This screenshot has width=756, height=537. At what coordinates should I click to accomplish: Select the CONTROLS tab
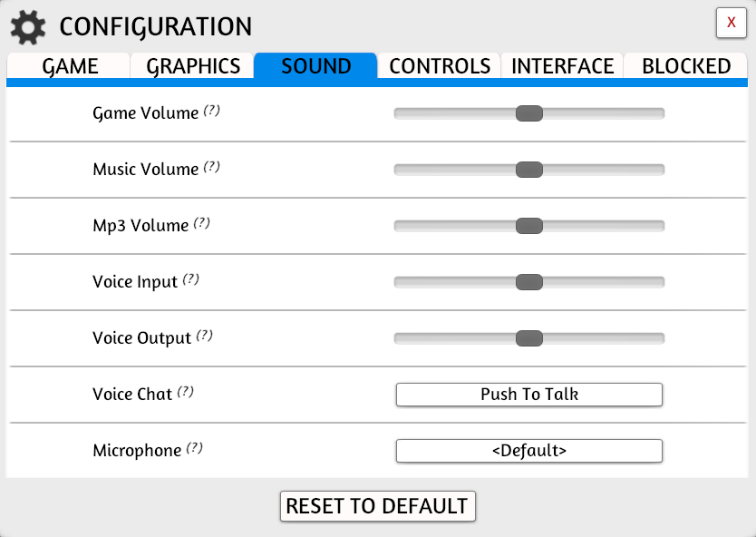(440, 65)
